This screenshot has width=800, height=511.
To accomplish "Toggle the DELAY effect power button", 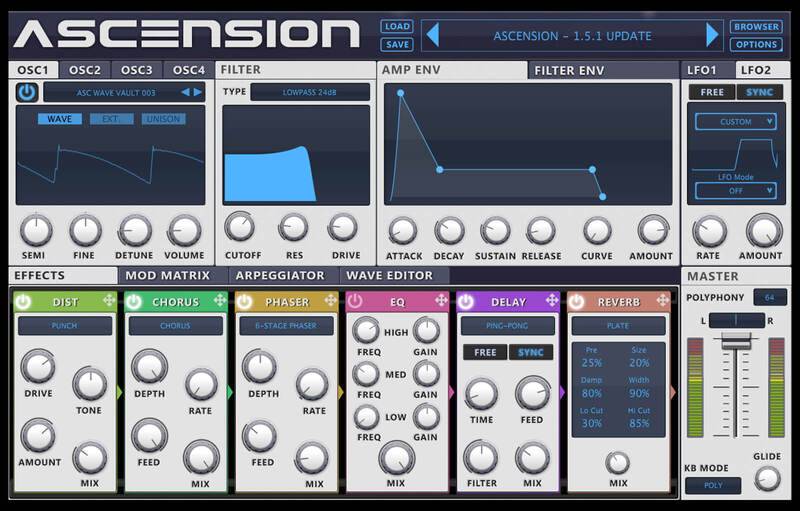I will coord(466,301).
